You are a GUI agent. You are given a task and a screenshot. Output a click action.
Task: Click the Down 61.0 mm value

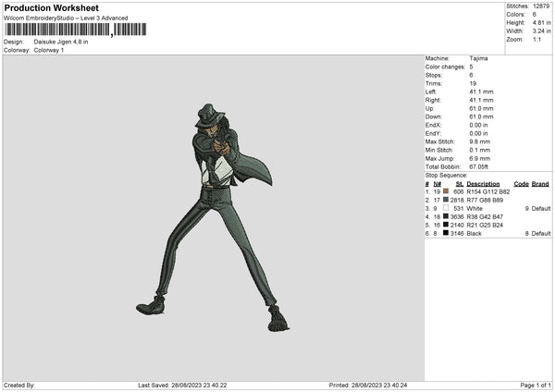(481, 116)
